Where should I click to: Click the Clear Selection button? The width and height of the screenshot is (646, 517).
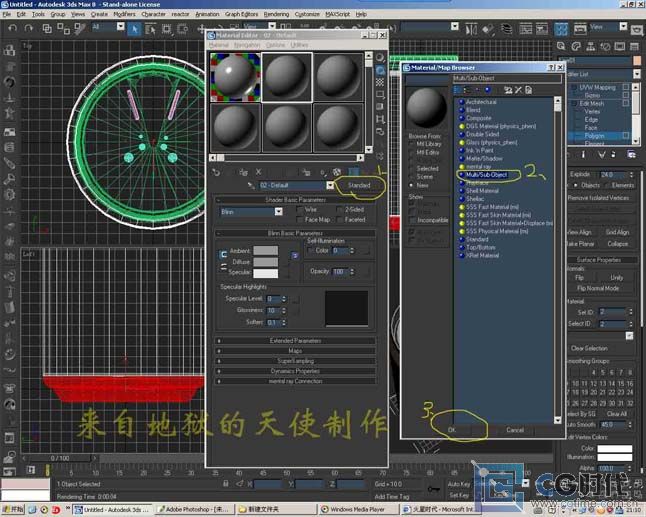pos(589,348)
